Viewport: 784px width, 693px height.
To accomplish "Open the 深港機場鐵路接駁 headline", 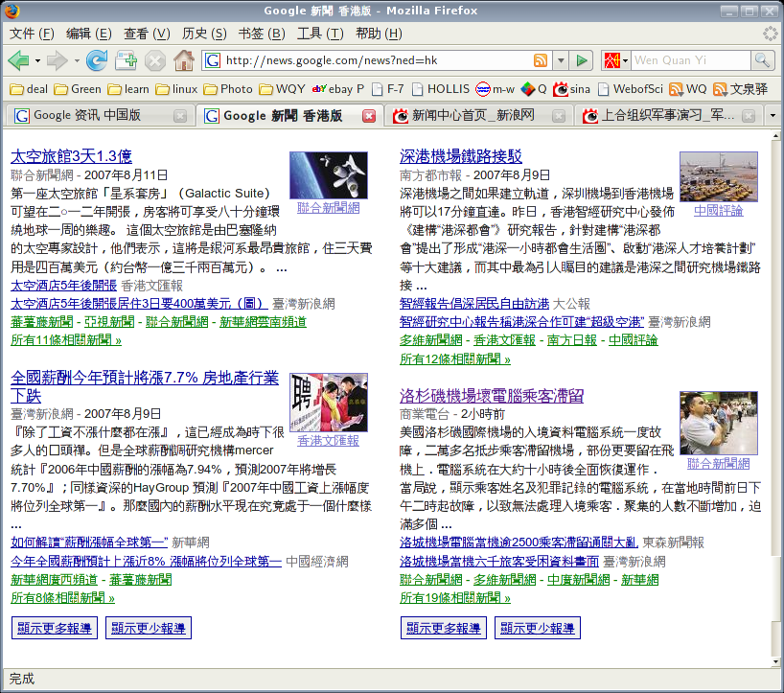I will [x=460, y=156].
